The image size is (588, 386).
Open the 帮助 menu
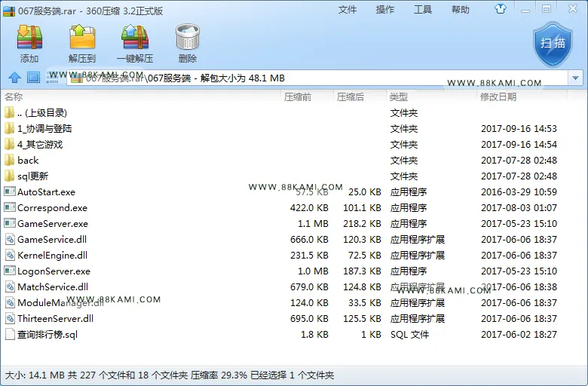[x=461, y=9]
